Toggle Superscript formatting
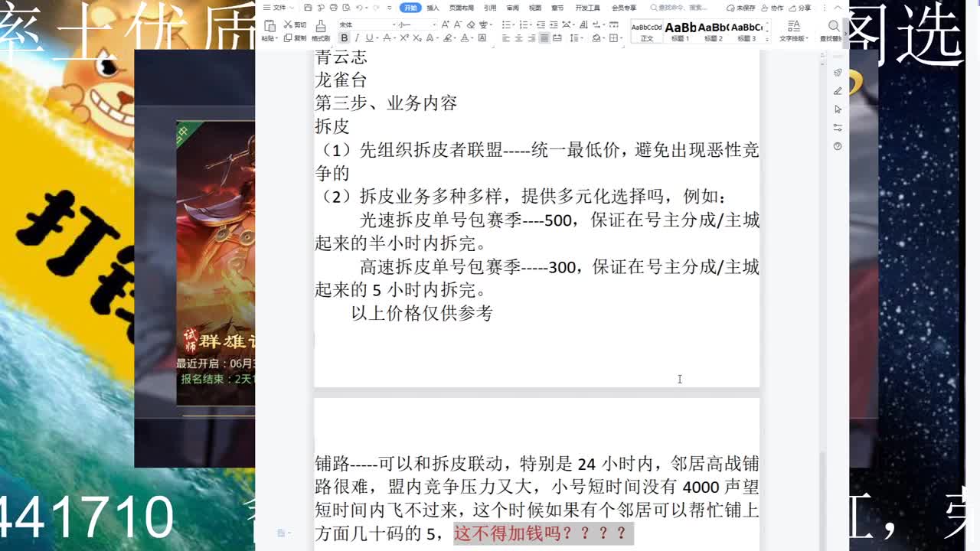 point(404,37)
